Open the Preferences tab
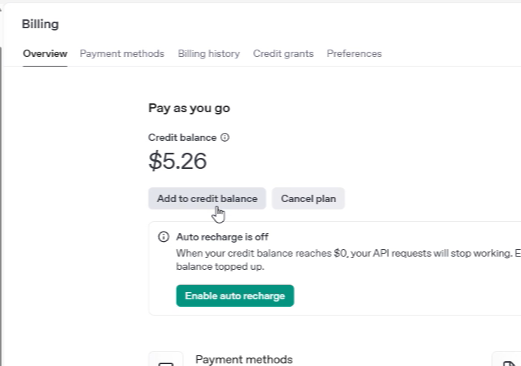This screenshot has height=366, width=521. tap(354, 54)
